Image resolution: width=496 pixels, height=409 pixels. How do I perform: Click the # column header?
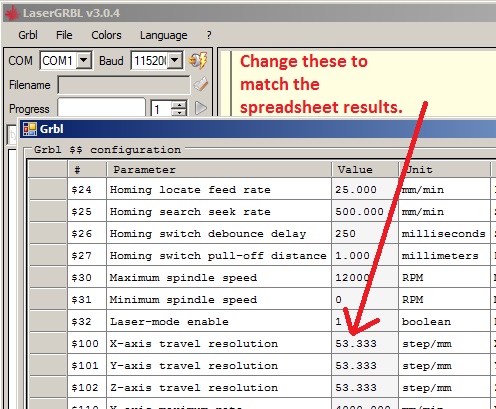pos(87,170)
